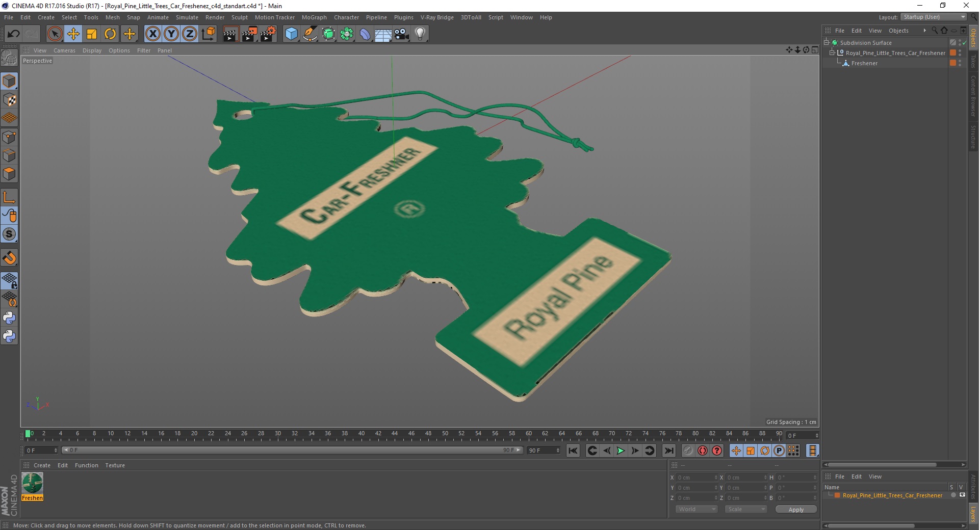
Task: Open the Objects vertical tab
Action: click(x=973, y=39)
